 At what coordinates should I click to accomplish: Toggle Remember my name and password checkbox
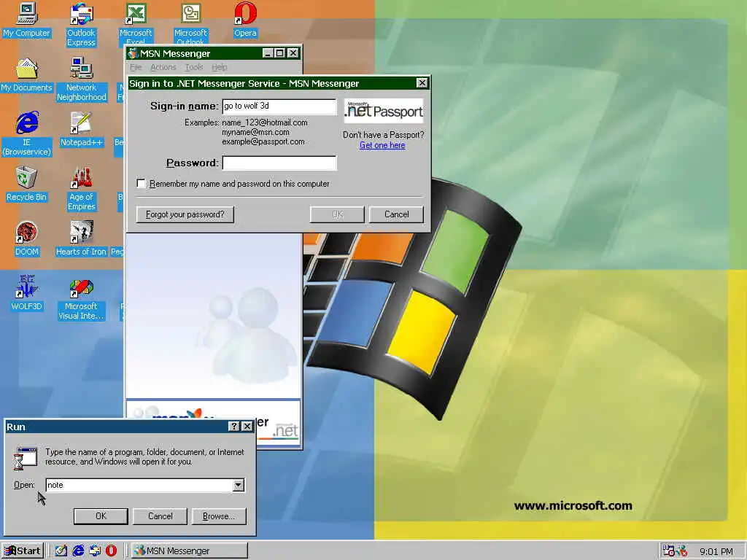point(142,183)
